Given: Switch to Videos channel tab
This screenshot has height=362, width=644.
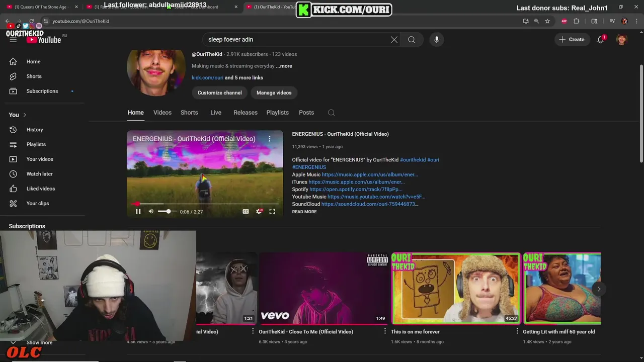Looking at the screenshot, I should pyautogui.click(x=162, y=113).
